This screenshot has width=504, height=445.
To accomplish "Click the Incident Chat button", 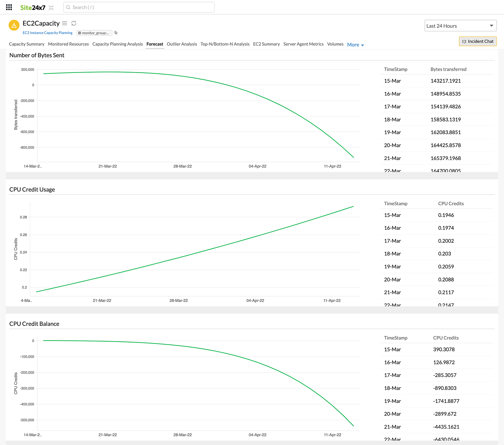I will point(478,41).
